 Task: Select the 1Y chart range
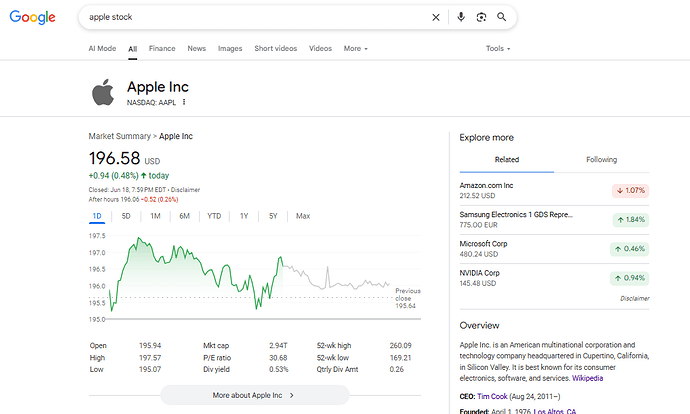tap(244, 216)
